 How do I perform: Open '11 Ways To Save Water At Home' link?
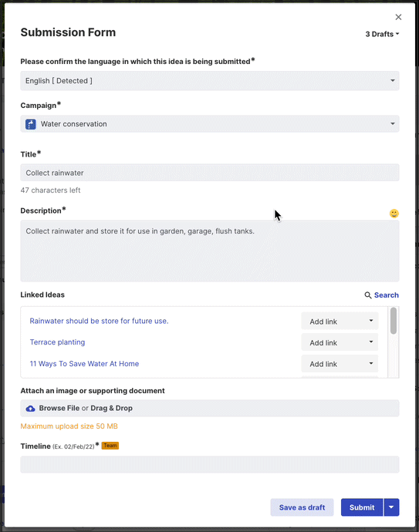[x=84, y=364]
